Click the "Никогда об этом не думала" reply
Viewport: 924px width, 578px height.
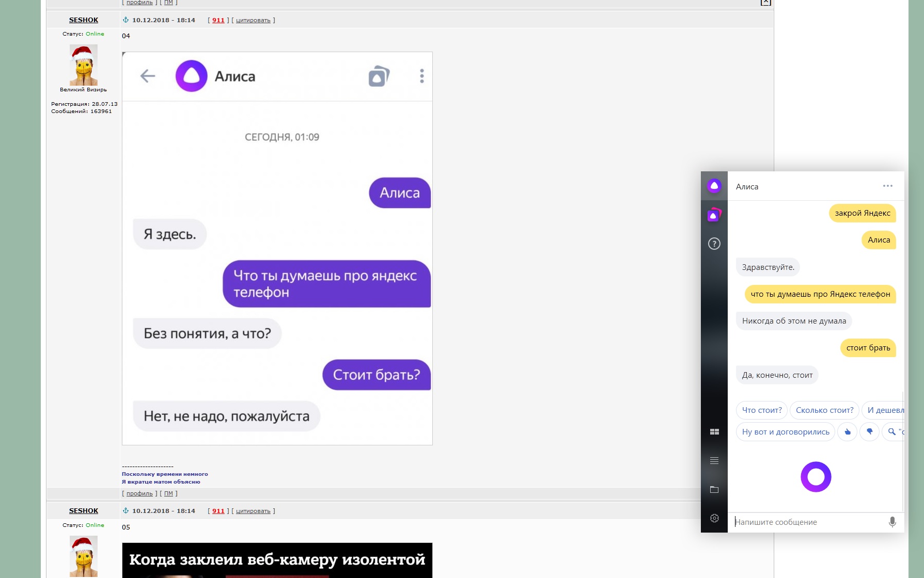[x=794, y=321]
